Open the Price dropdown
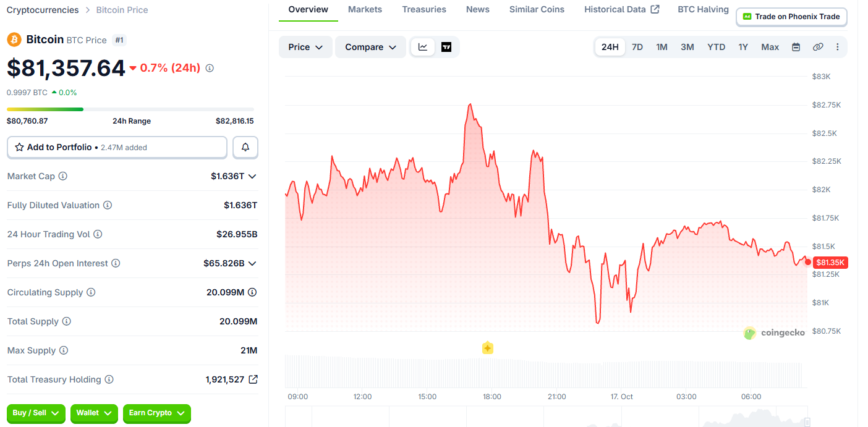The height and width of the screenshot is (427, 868). [305, 47]
